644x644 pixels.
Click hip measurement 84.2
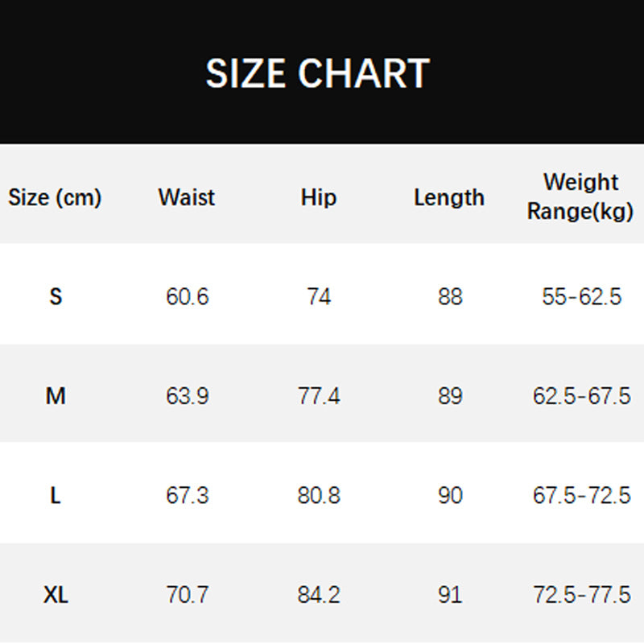click(x=319, y=596)
